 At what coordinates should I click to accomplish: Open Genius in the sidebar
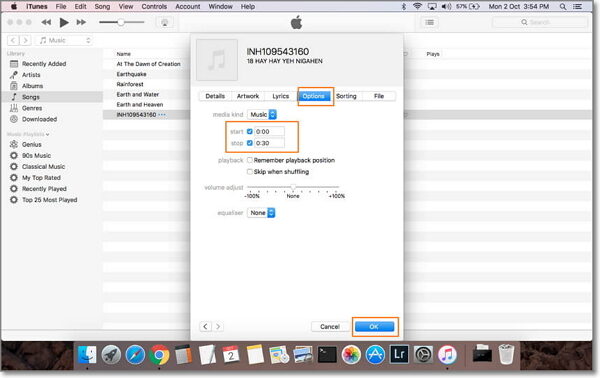click(x=31, y=144)
